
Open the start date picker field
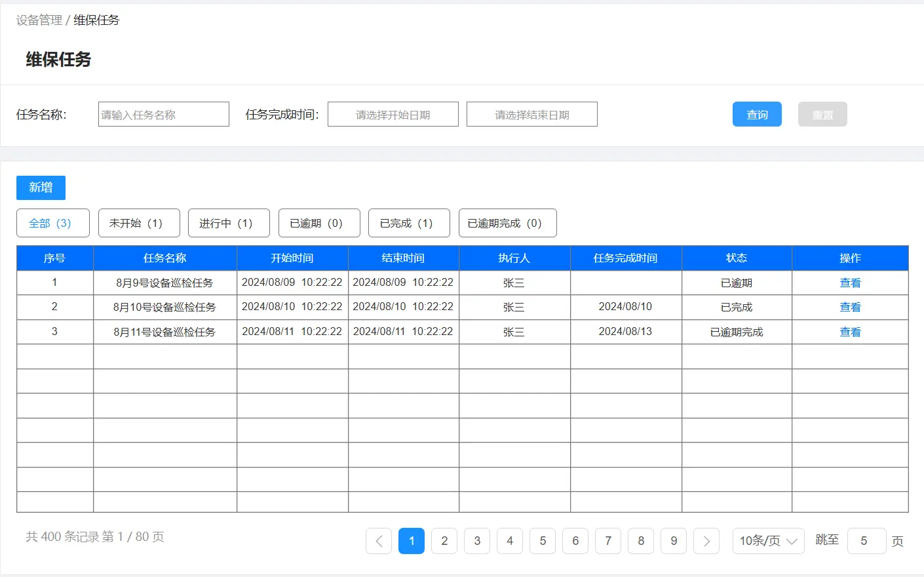[x=393, y=114]
